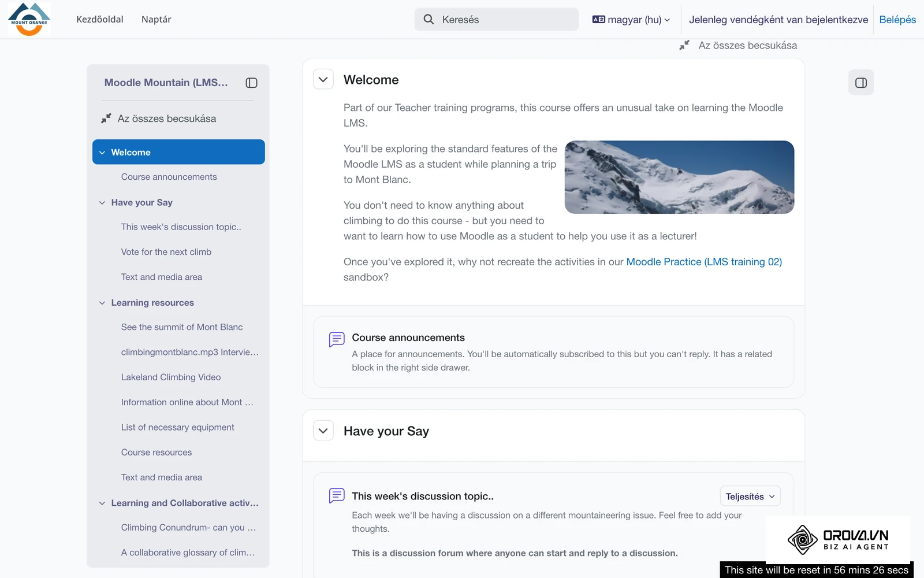The height and width of the screenshot is (578, 924).
Task: Select climbingmontblanc.mp3 Interview item
Action: [190, 352]
